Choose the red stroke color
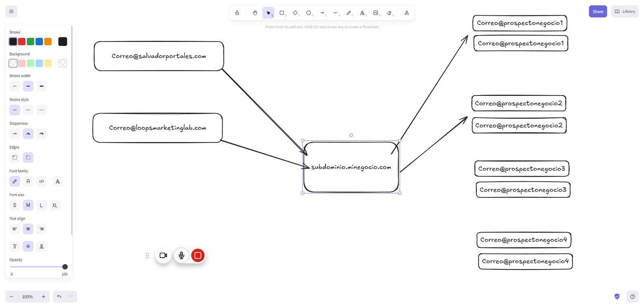This screenshot has height=308, width=644. pyautogui.click(x=22, y=41)
